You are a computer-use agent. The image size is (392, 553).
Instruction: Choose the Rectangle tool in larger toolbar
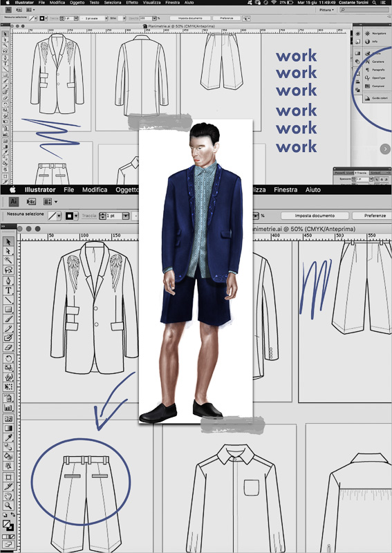8,310
